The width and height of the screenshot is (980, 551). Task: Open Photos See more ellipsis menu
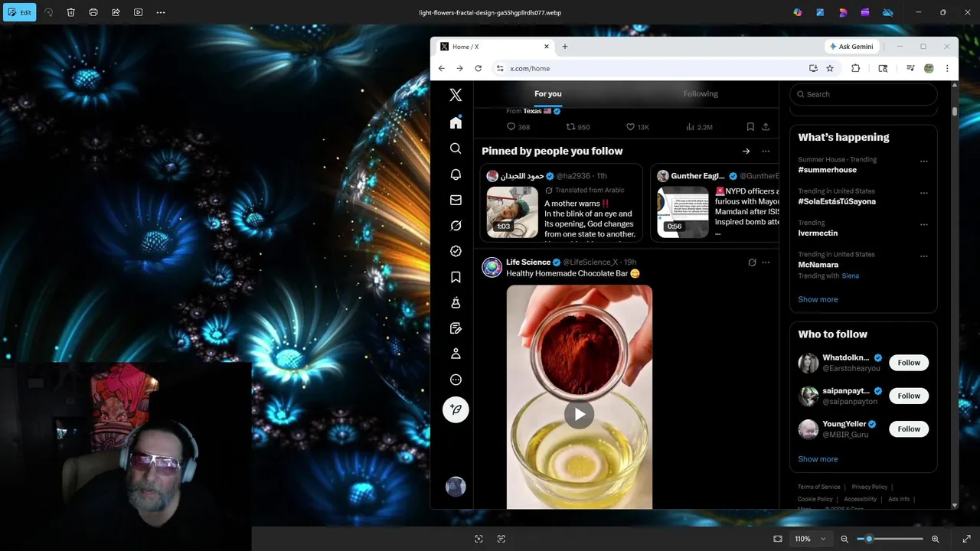(161, 12)
